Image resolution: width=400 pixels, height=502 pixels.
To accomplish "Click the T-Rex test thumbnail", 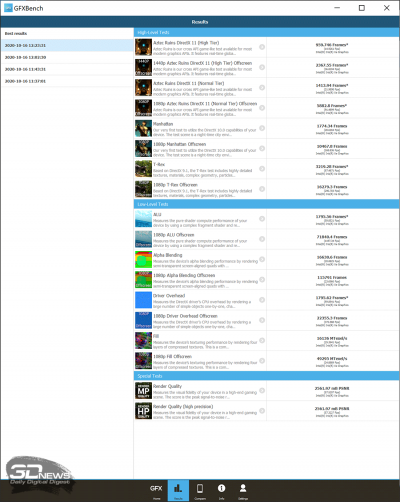I will 143,169.
